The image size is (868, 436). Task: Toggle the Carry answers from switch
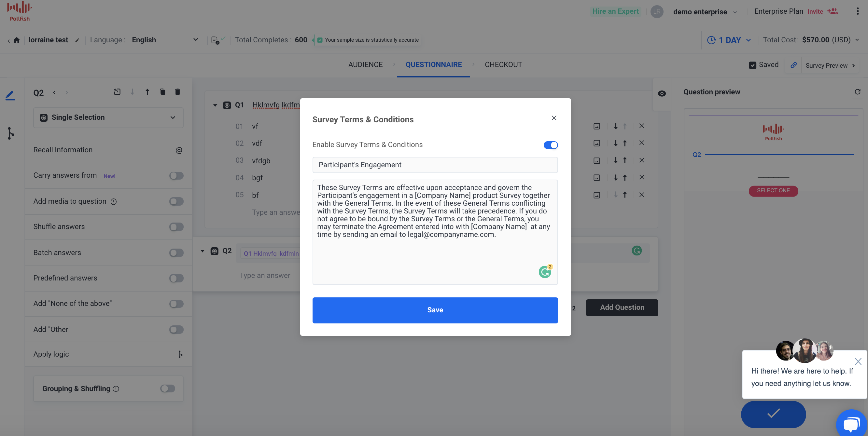pyautogui.click(x=176, y=176)
